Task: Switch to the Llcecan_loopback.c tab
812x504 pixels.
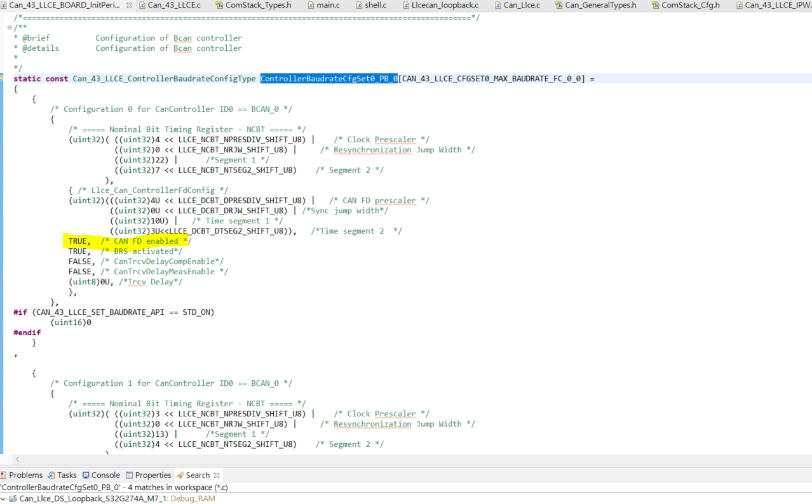Action: 445,5
